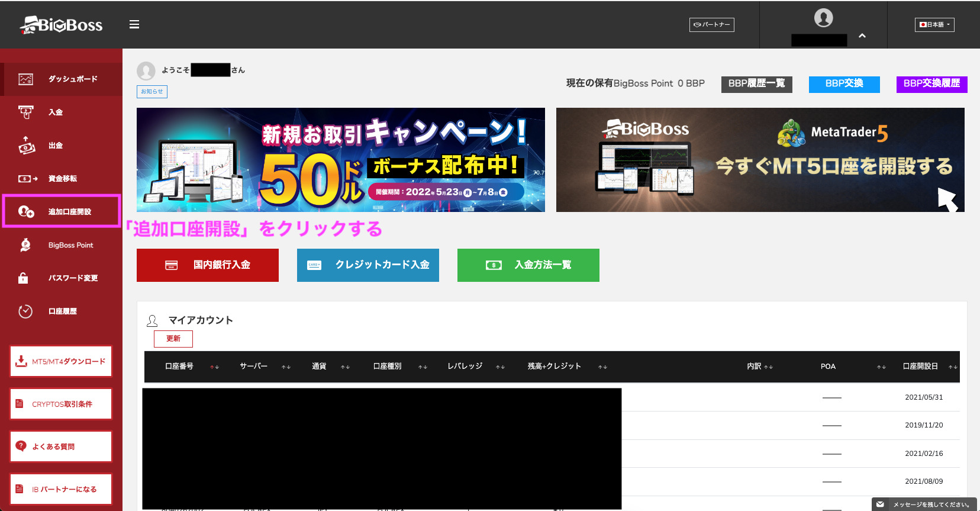Click the document icon on CRYPTOS取引条件
Image resolution: width=980 pixels, height=511 pixels.
tap(20, 403)
